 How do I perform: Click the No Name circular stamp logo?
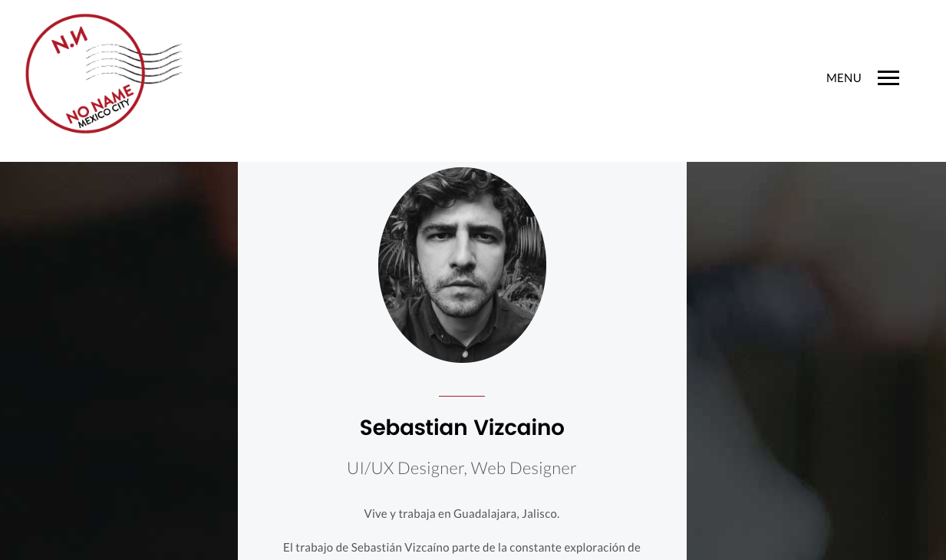pos(104,74)
